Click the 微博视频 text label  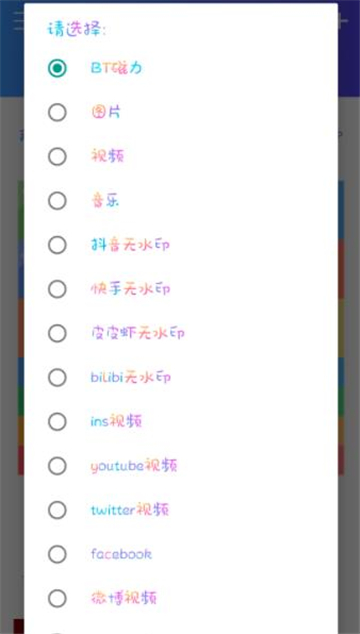tap(124, 598)
